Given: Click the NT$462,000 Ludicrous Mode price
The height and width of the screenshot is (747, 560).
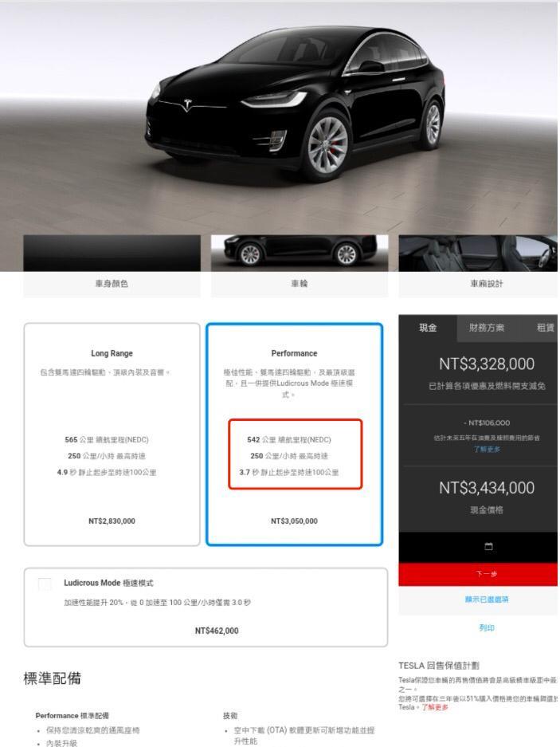Looking at the screenshot, I should (217, 631).
